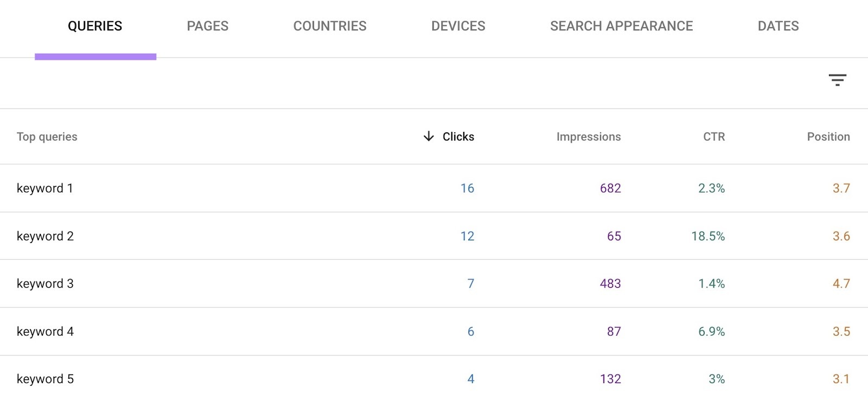Click the impressions value 682
868x401 pixels.
(x=610, y=188)
